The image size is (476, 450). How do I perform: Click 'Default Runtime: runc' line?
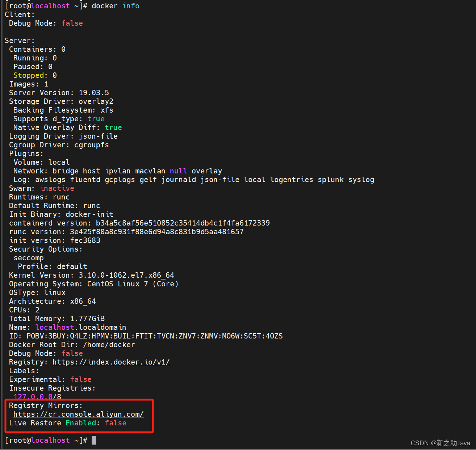pyautogui.click(x=55, y=206)
